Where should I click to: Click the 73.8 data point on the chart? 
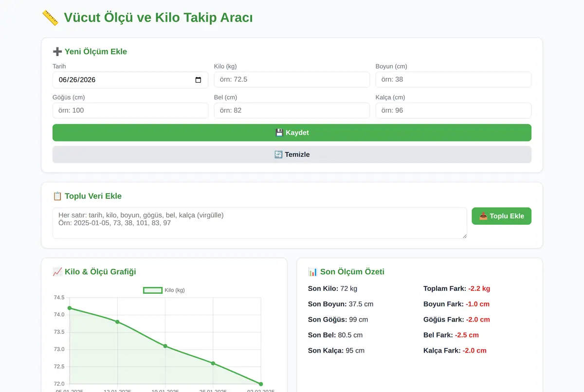pyautogui.click(x=117, y=321)
